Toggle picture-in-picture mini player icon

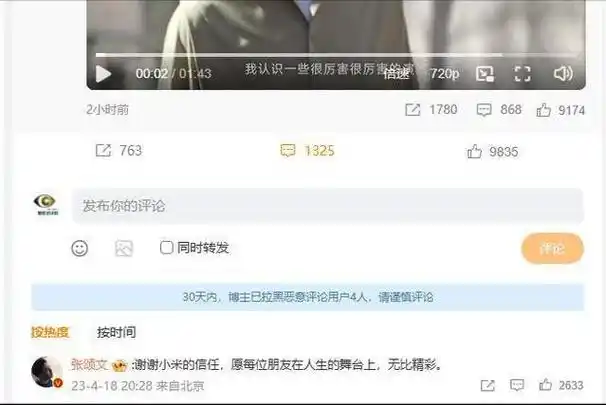[x=485, y=73]
